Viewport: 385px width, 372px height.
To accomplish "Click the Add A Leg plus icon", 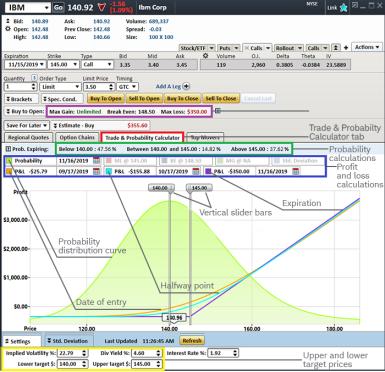I will 186,86.
